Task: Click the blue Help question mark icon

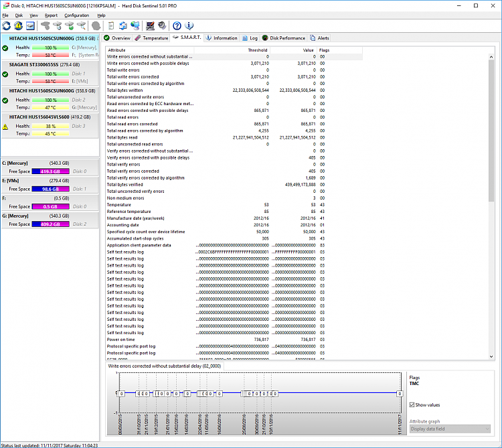Action: 177,26
